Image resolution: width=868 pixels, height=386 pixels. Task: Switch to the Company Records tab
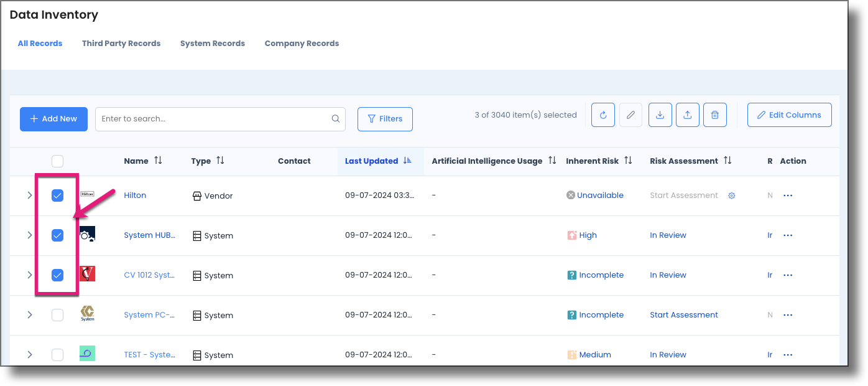pos(302,44)
